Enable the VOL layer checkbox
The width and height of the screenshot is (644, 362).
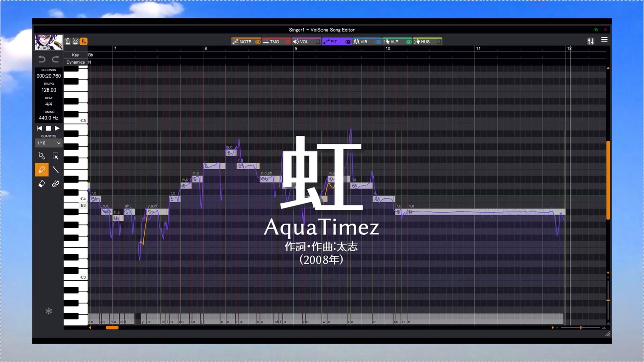(x=318, y=42)
